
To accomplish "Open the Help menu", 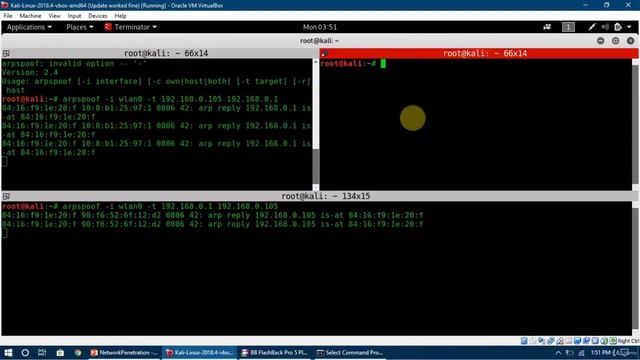I will [x=120, y=16].
